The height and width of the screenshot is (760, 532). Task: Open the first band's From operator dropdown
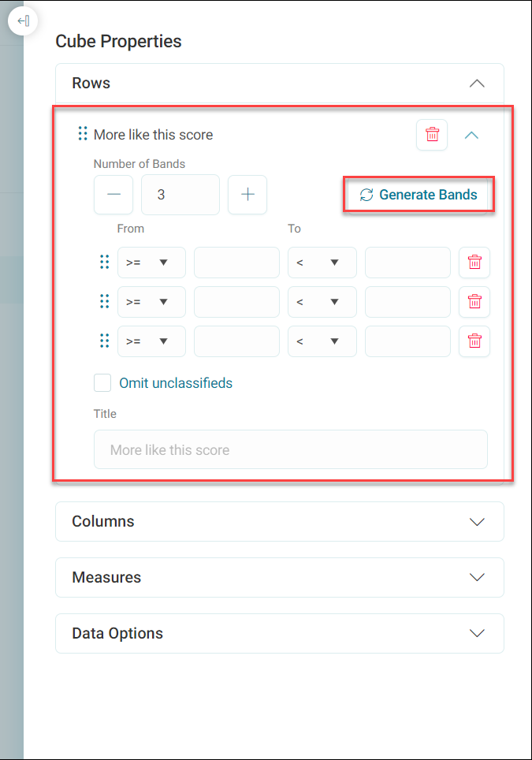(x=151, y=263)
